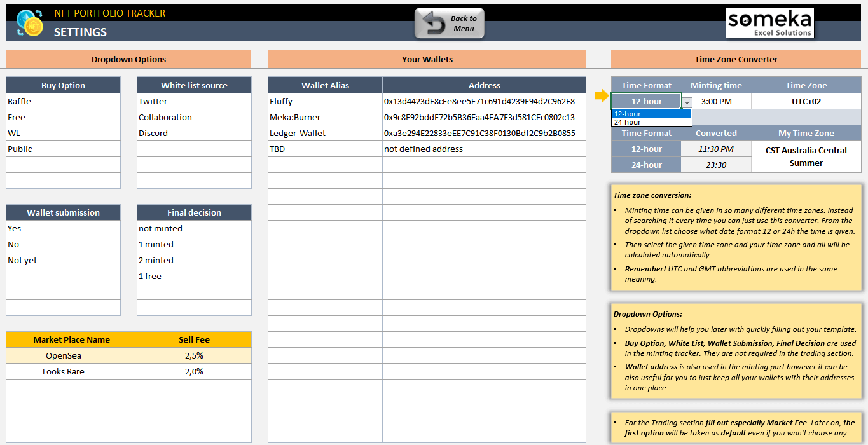Viewport: 868px width, 445px height.
Task: Click the Ledger-Wallet address cell
Action: pos(483,133)
